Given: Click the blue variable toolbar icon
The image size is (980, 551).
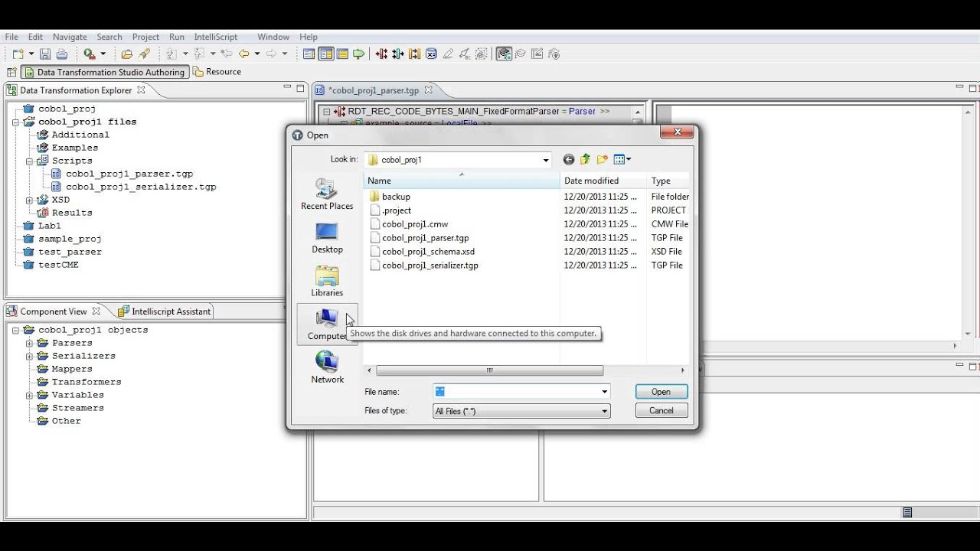Looking at the screenshot, I should [x=431, y=54].
